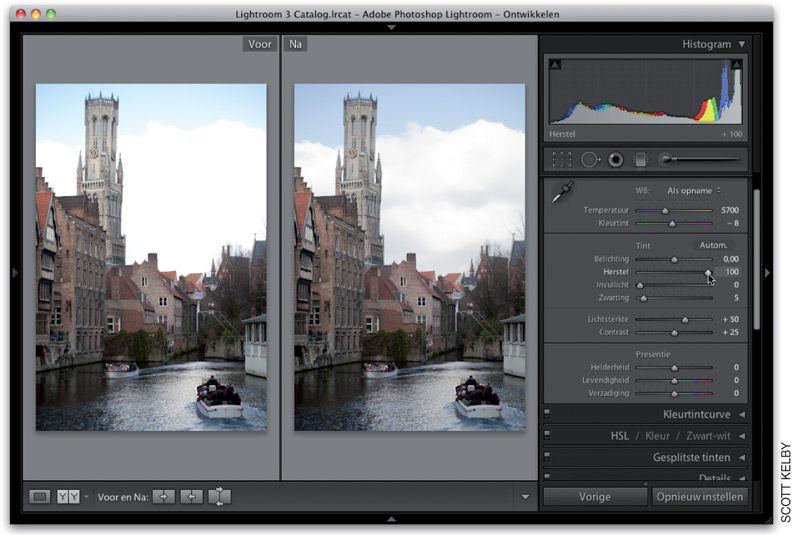Open the toolbar content dropdown triangle
The image size is (800, 535).
click(x=525, y=497)
